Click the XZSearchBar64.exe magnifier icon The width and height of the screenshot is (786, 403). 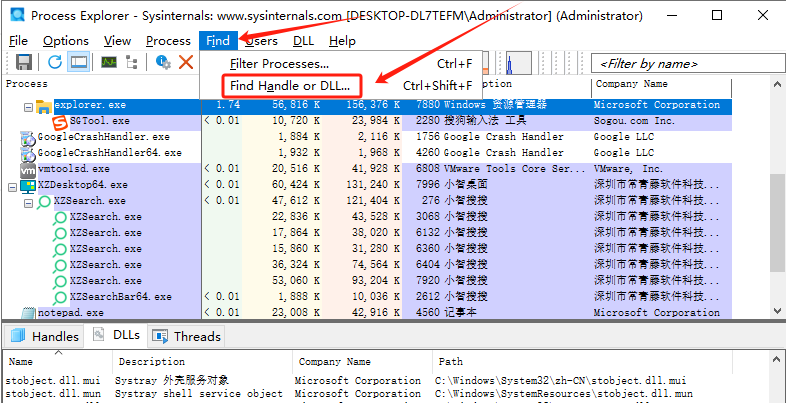point(61,298)
